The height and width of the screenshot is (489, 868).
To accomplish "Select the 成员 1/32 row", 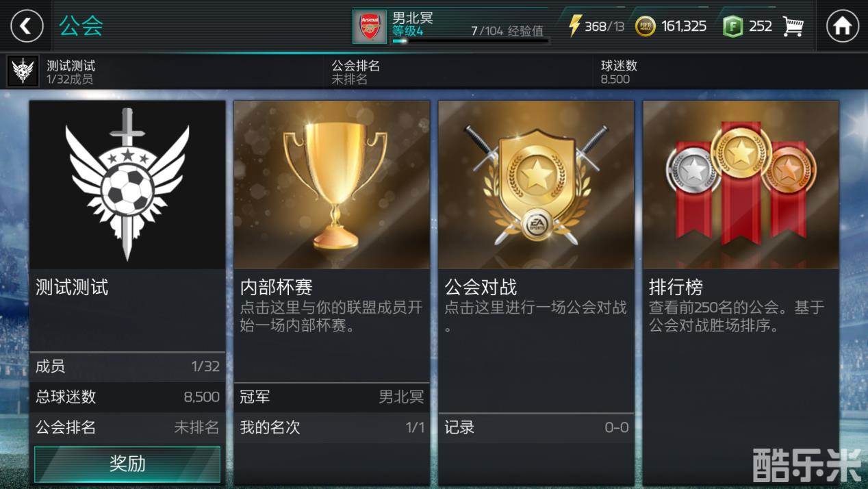I will (127, 366).
